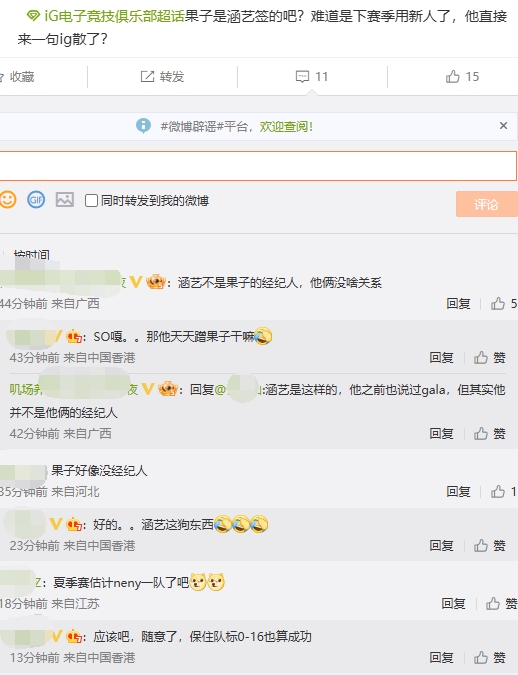The width and height of the screenshot is (518, 675).
Task: Click the mentioned @user in reply comment
Action: click(238, 390)
